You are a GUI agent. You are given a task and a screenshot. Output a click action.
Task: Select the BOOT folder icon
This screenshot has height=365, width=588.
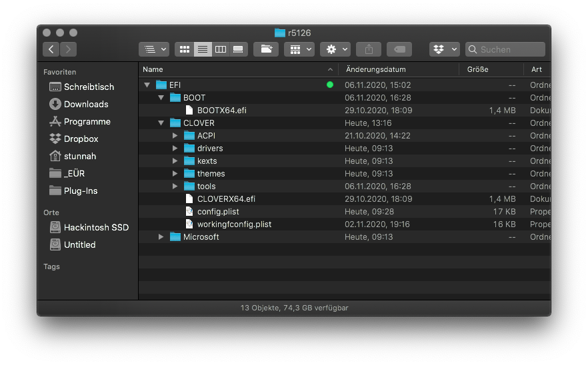point(175,98)
